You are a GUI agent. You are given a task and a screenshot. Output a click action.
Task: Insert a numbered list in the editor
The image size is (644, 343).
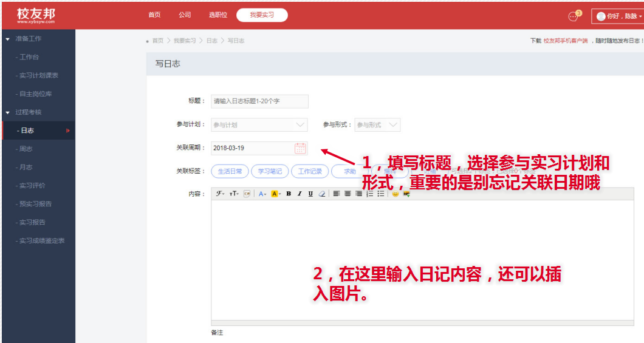[x=369, y=194]
